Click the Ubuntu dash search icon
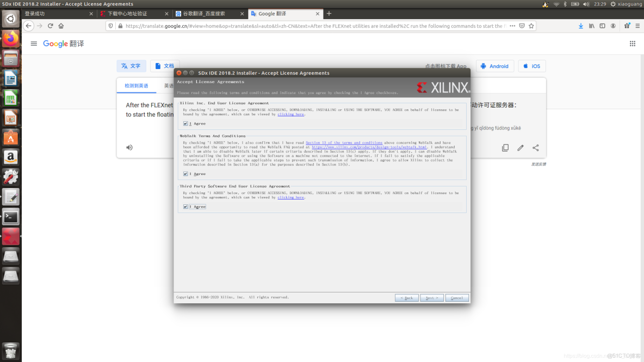 coord(11,19)
